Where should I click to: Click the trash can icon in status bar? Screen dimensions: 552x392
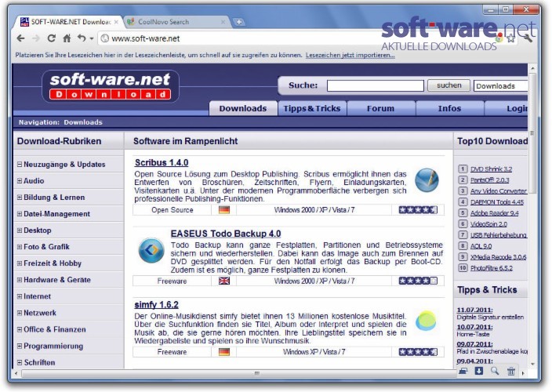[x=510, y=371]
